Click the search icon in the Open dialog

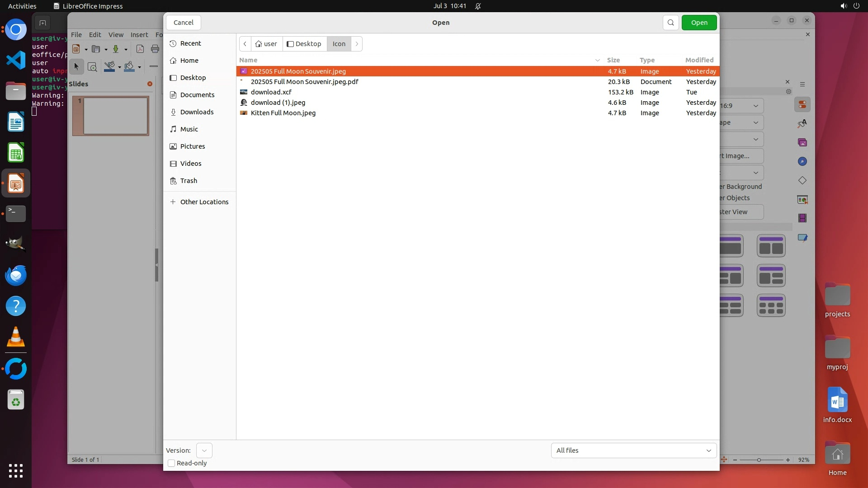coord(670,23)
